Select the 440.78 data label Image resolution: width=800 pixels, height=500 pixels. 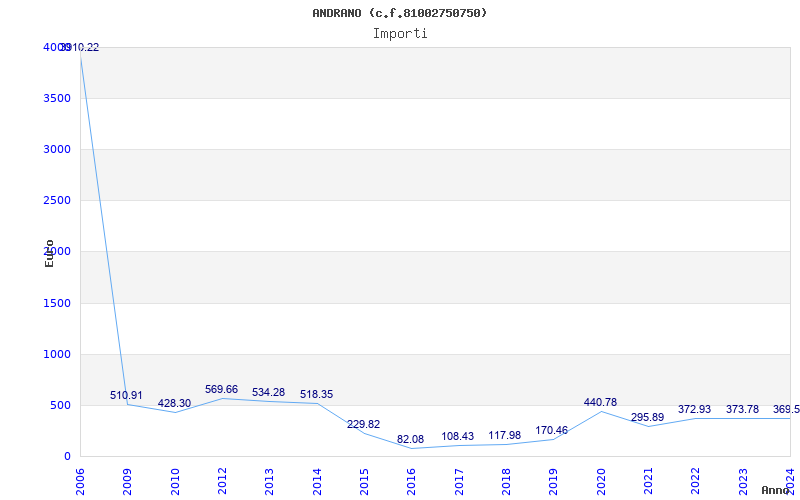tap(601, 403)
